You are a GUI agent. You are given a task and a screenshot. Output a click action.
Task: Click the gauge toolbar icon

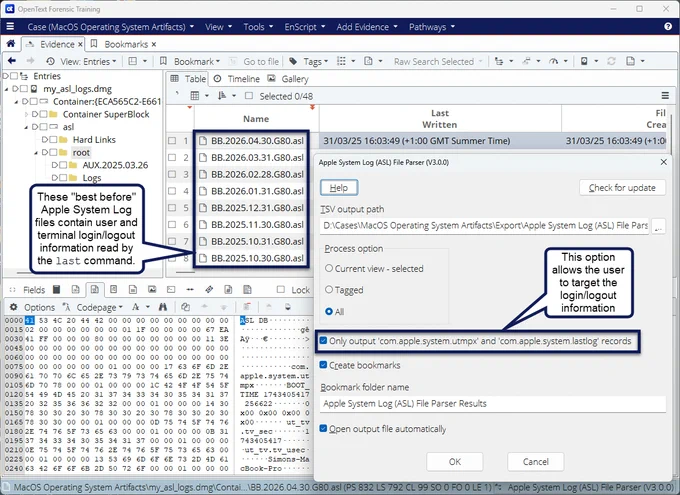click(x=553, y=61)
